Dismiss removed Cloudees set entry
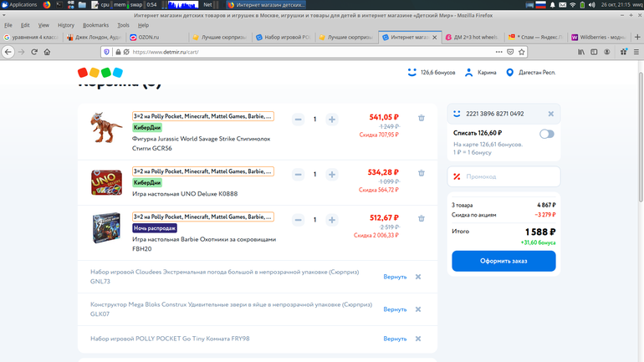 (x=418, y=277)
